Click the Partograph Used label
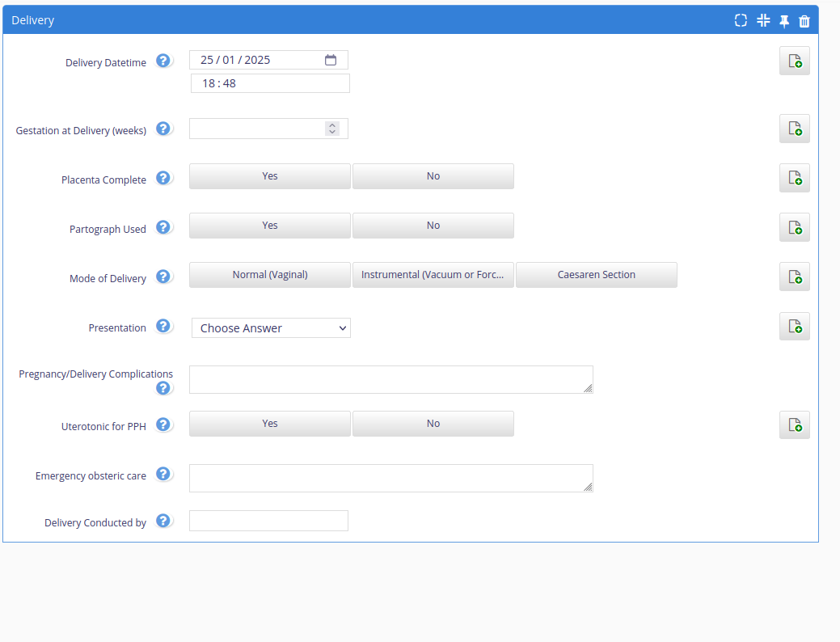This screenshot has width=840, height=642. pos(108,230)
